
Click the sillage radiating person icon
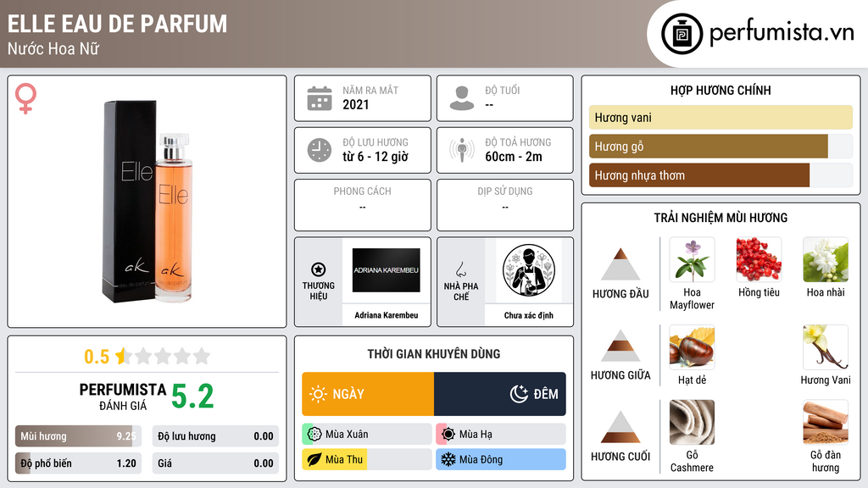(462, 150)
